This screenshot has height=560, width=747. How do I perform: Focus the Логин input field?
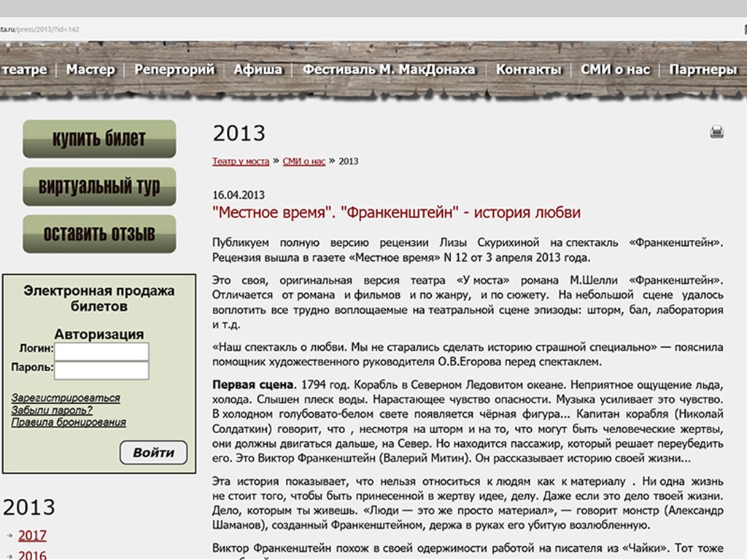coord(101,351)
